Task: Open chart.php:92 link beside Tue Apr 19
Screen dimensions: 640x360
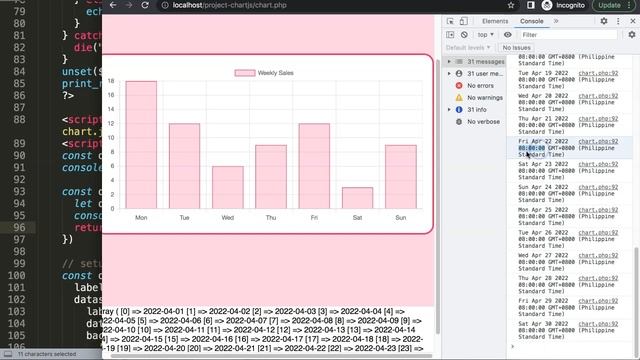Action: (x=598, y=73)
